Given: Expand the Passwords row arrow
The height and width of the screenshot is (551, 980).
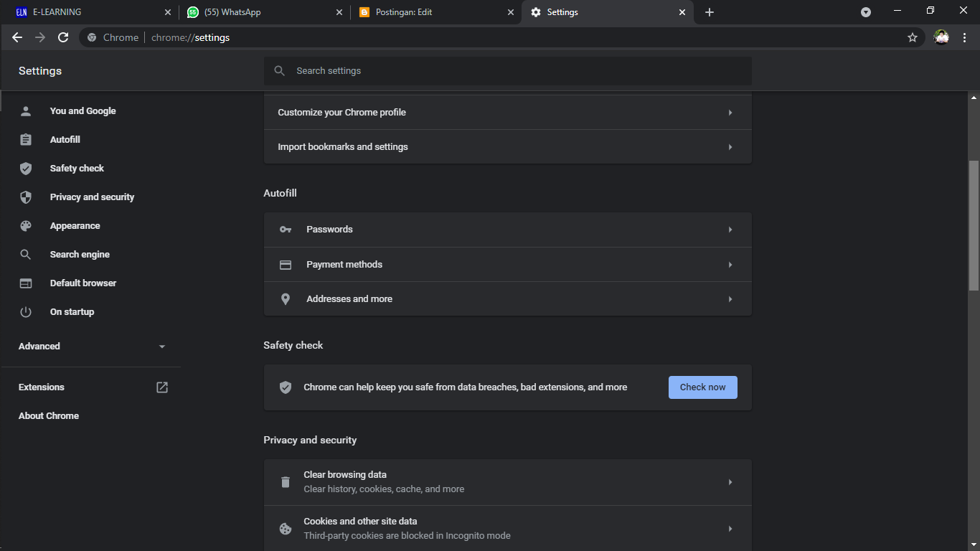Looking at the screenshot, I should coord(730,230).
